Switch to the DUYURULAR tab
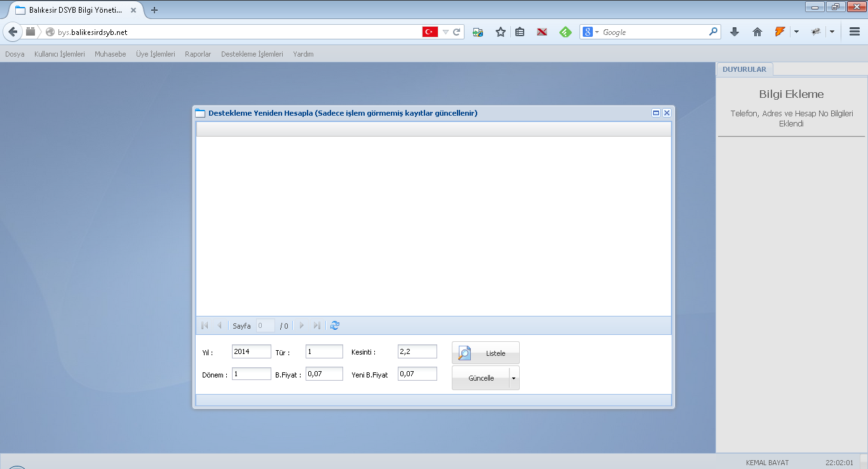 [x=744, y=69]
